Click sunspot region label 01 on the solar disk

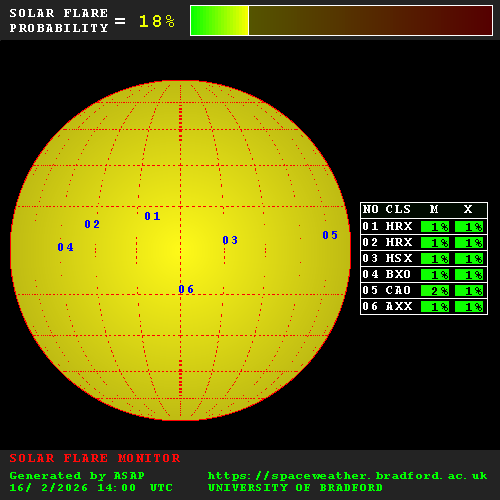pos(152,216)
